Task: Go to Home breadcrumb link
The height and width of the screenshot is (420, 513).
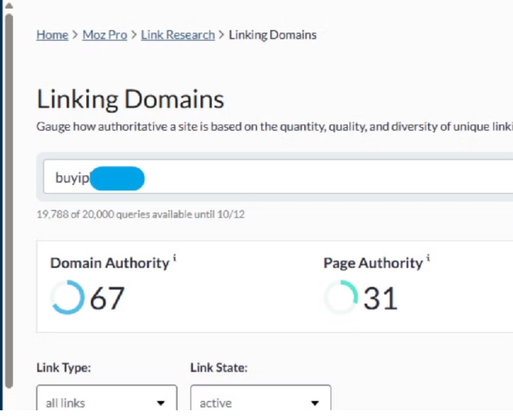Action: (x=52, y=35)
